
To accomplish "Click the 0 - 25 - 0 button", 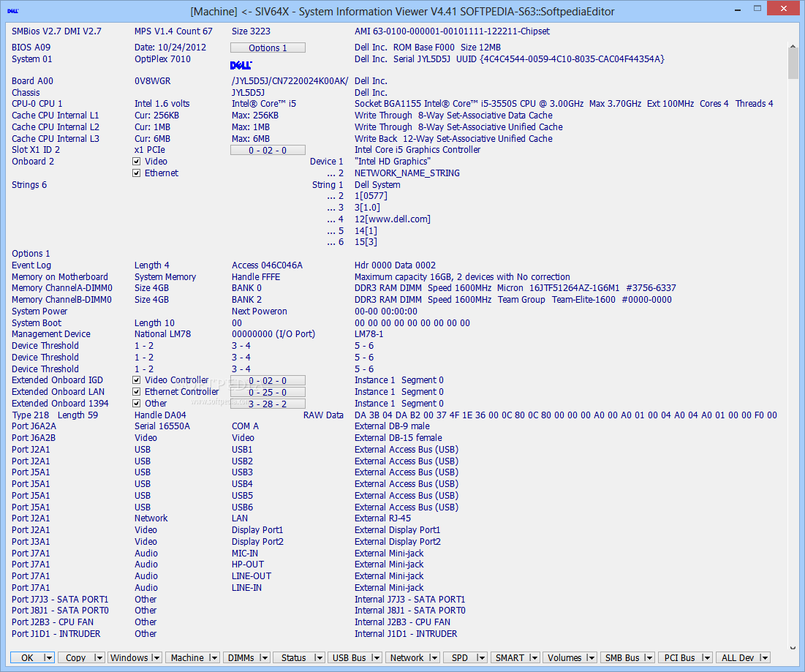I will tap(268, 392).
